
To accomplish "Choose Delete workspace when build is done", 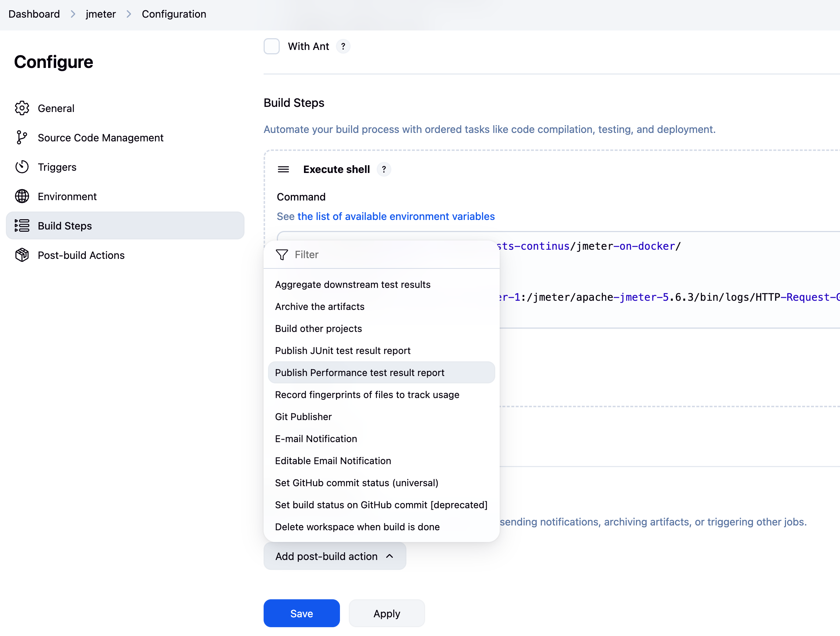I will 357,527.
